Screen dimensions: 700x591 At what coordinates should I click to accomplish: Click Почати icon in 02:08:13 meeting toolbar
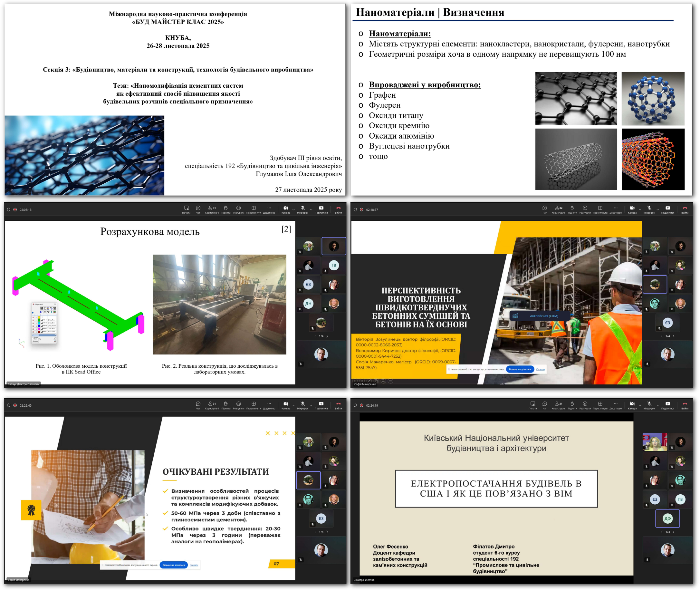coord(186,209)
